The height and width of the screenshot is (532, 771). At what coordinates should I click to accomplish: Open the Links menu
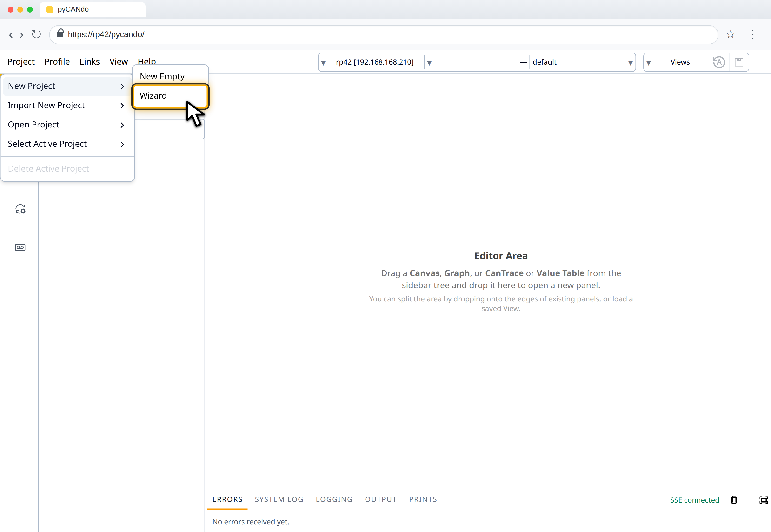coord(90,62)
